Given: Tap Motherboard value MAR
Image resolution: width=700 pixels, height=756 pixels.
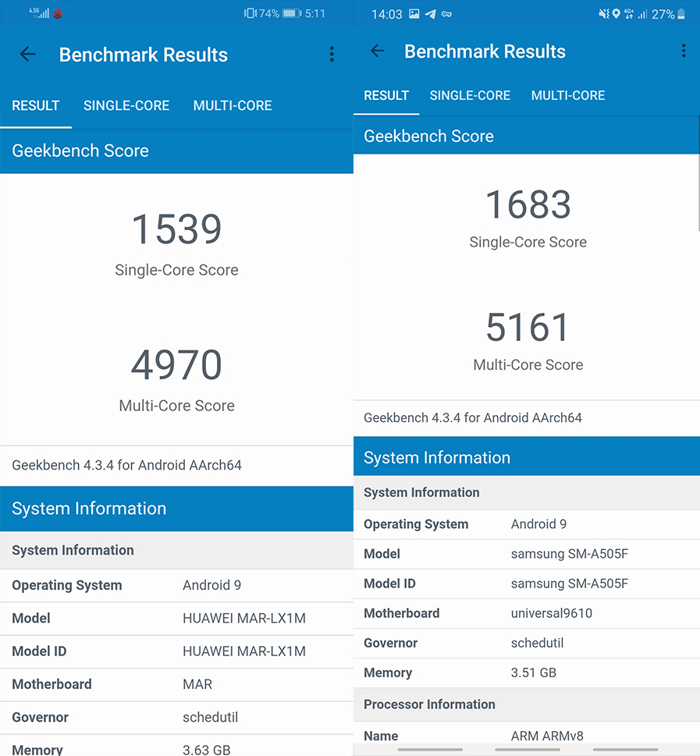Looking at the screenshot, I should point(197,684).
